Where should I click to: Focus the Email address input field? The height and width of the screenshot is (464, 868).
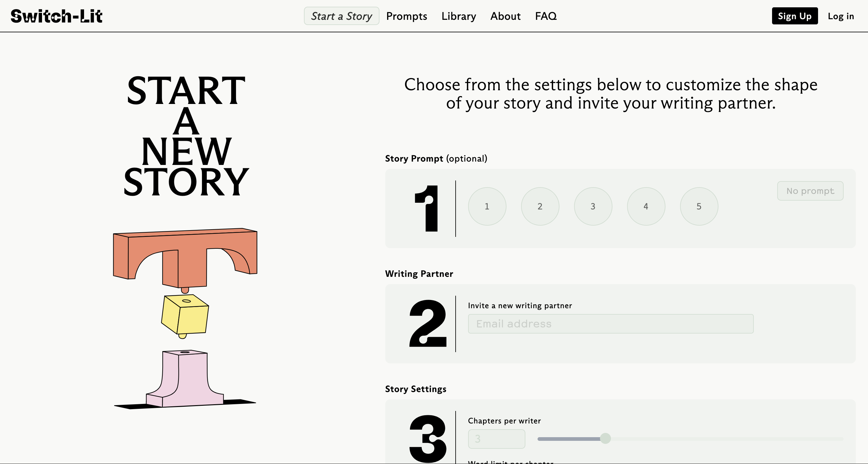(610, 324)
